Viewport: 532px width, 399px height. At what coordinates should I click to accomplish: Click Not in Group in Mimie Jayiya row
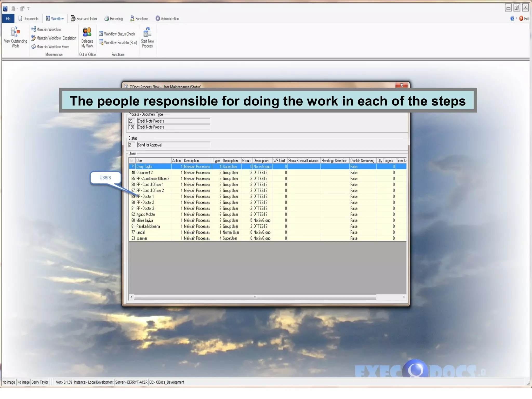(262, 221)
